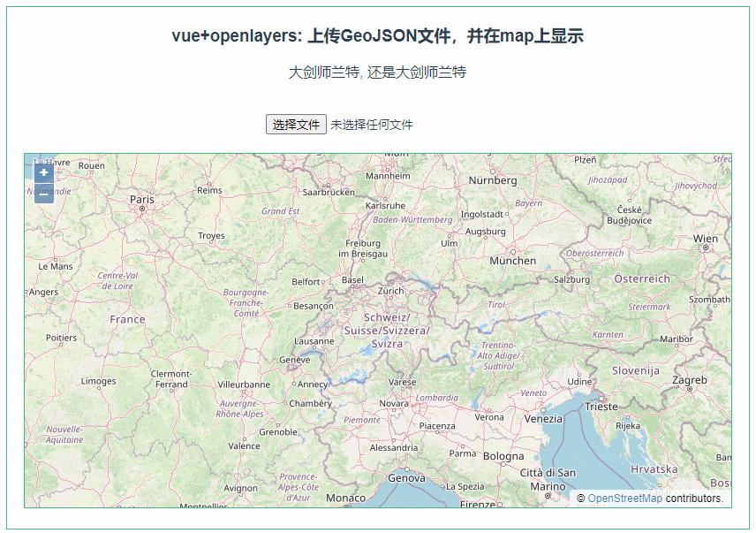Click the Salzburg label on map
Viewport: 756px width, 533px height.
(x=571, y=279)
